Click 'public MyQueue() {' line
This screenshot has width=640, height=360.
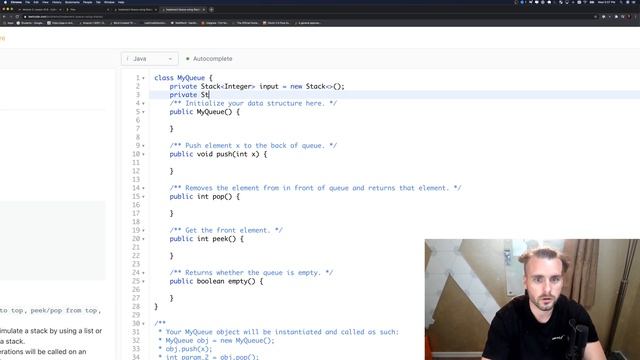[204, 112]
